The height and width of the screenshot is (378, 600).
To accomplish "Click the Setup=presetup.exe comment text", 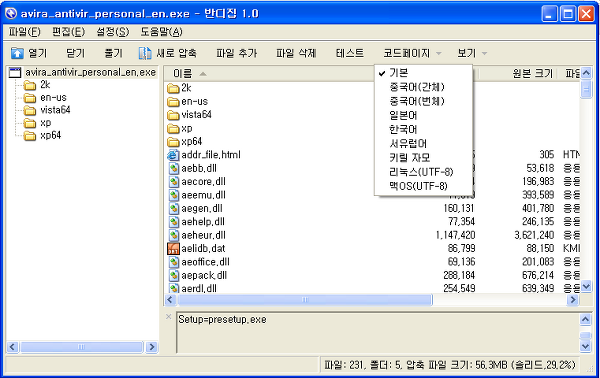I will [222, 319].
